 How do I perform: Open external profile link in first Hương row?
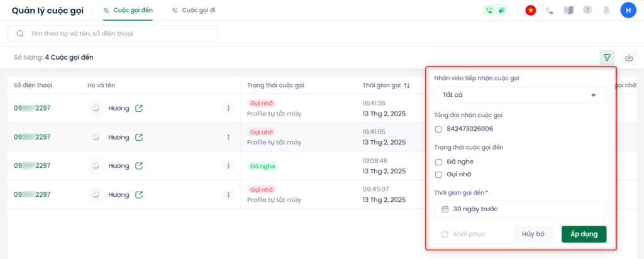coord(139,108)
